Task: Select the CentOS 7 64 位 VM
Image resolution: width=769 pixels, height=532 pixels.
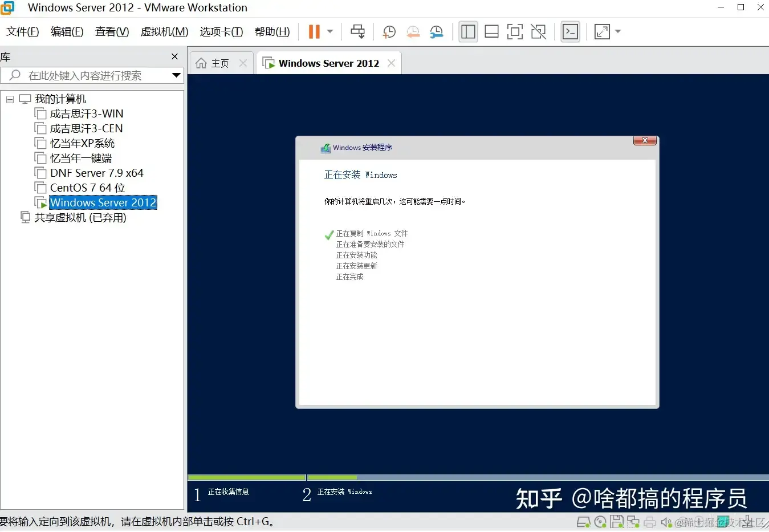Action: click(87, 188)
